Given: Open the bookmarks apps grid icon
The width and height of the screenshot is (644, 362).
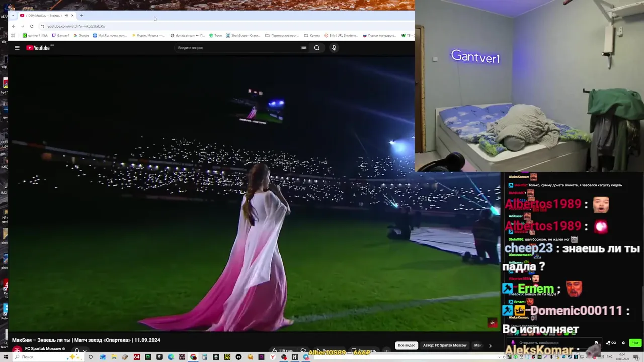Looking at the screenshot, I should click(x=13, y=36).
